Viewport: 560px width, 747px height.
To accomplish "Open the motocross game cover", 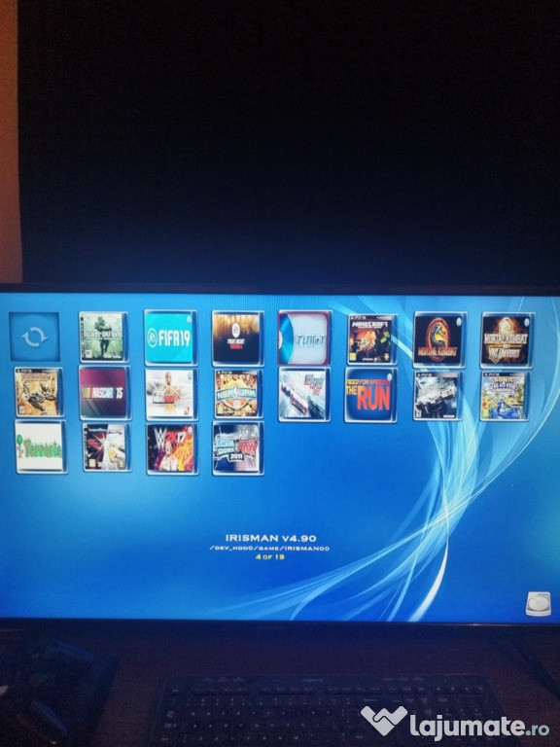I will click(38, 392).
